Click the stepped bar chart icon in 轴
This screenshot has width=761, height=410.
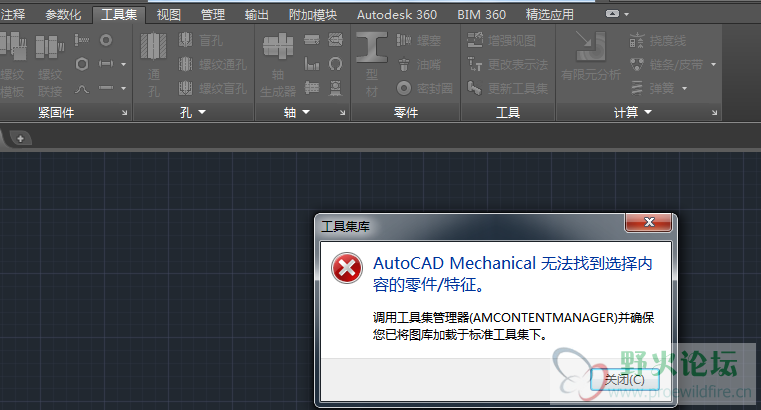pos(312,64)
